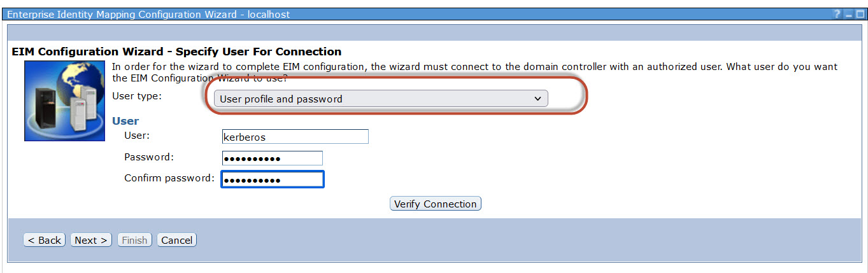Click the "Password:" field label
The width and height of the screenshot is (868, 273).
tap(149, 157)
